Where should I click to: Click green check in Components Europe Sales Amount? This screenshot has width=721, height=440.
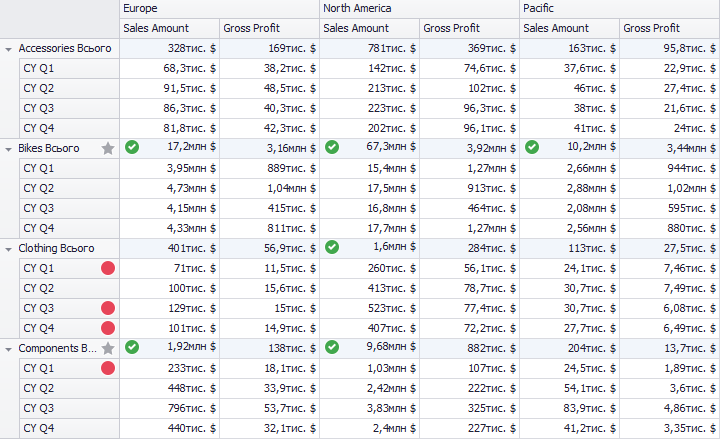coord(132,347)
